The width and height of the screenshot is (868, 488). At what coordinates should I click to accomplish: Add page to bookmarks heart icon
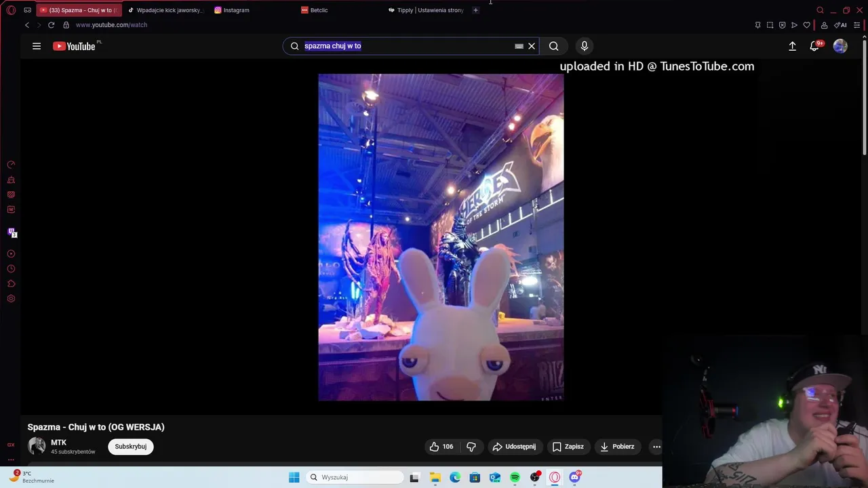coord(806,25)
